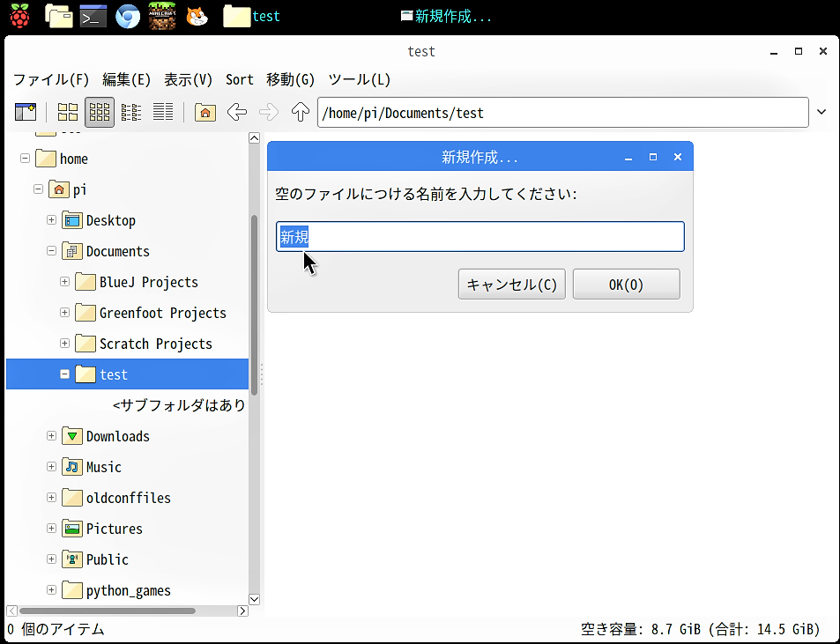Click the file name field containing 新規
The image size is (840, 644).
(480, 237)
